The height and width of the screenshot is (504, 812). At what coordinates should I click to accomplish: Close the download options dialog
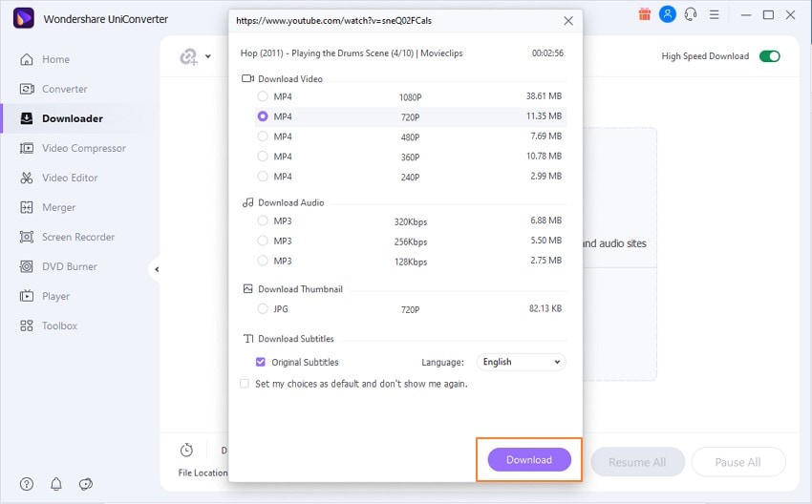click(x=568, y=20)
